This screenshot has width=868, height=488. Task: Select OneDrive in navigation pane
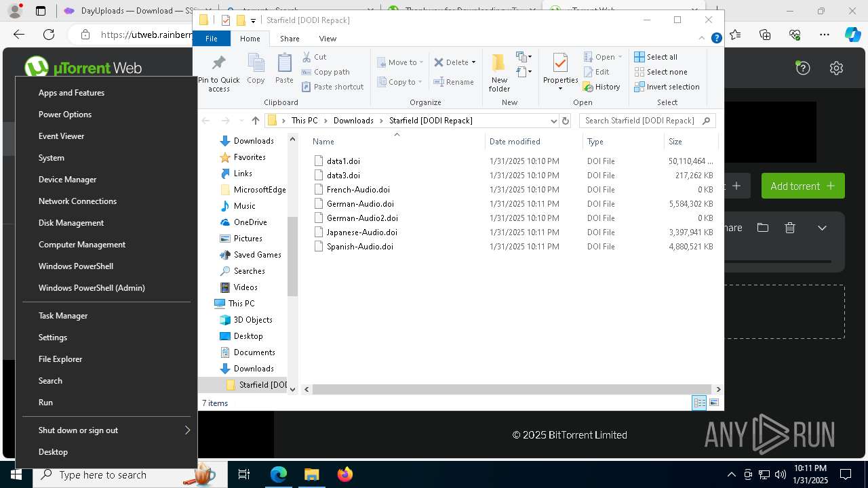point(250,222)
